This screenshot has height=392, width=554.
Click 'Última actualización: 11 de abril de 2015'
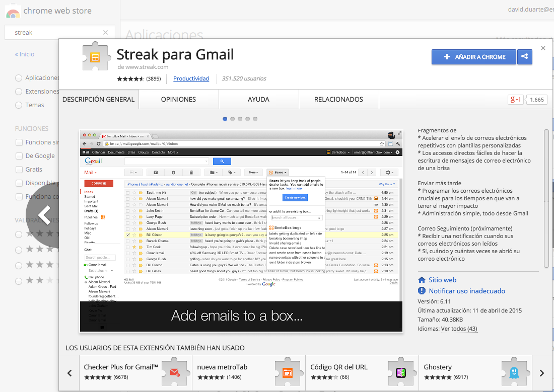[469, 310]
